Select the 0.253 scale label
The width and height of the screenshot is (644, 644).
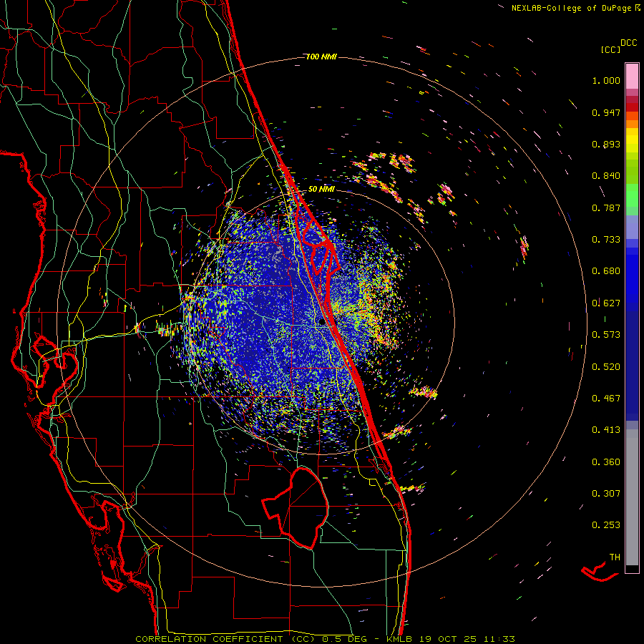click(606, 525)
